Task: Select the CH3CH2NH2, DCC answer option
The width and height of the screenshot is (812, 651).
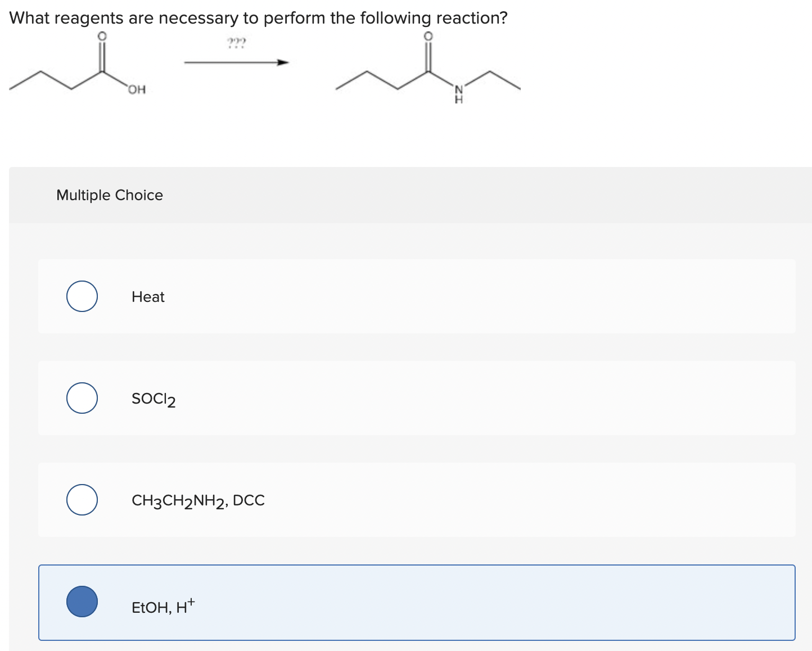Action: 82,499
